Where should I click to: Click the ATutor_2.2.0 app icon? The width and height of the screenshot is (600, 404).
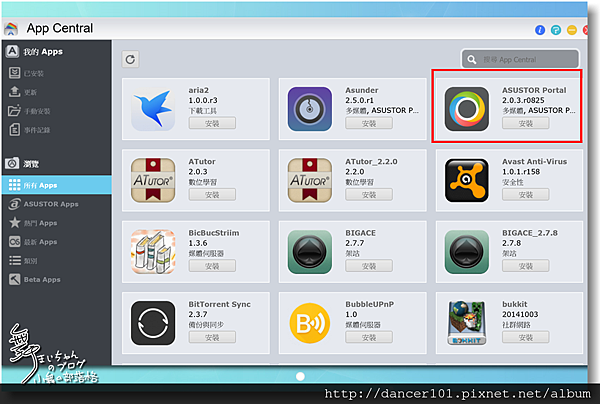point(310,180)
